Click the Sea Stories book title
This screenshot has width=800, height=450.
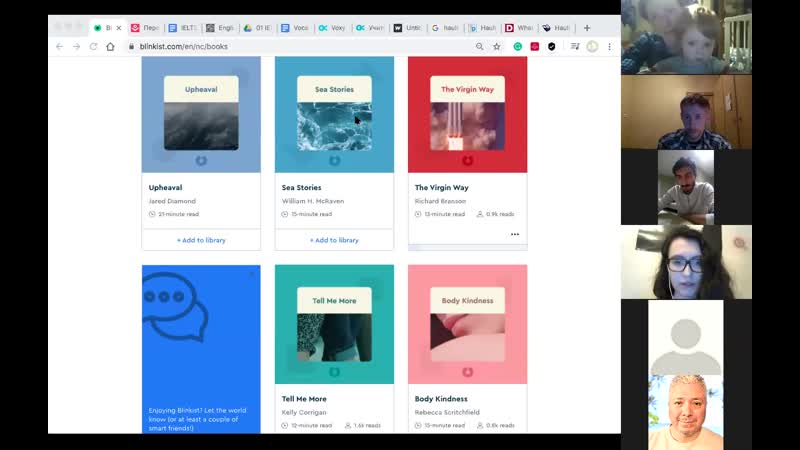pyautogui.click(x=302, y=187)
